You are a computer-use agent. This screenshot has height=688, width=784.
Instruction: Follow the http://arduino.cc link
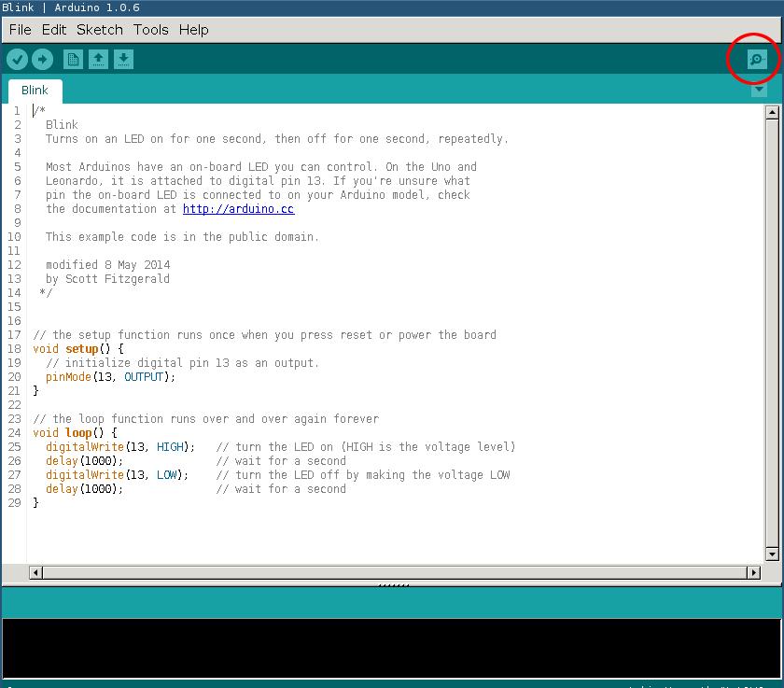(x=239, y=209)
